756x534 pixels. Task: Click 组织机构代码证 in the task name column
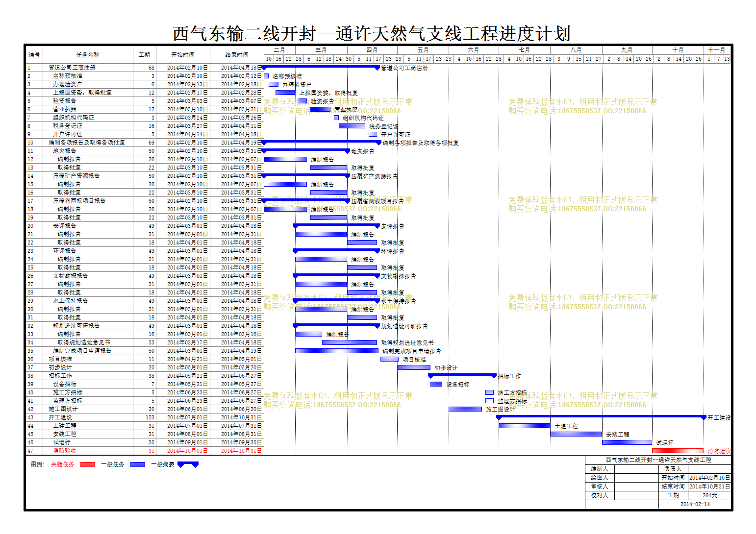[74, 118]
